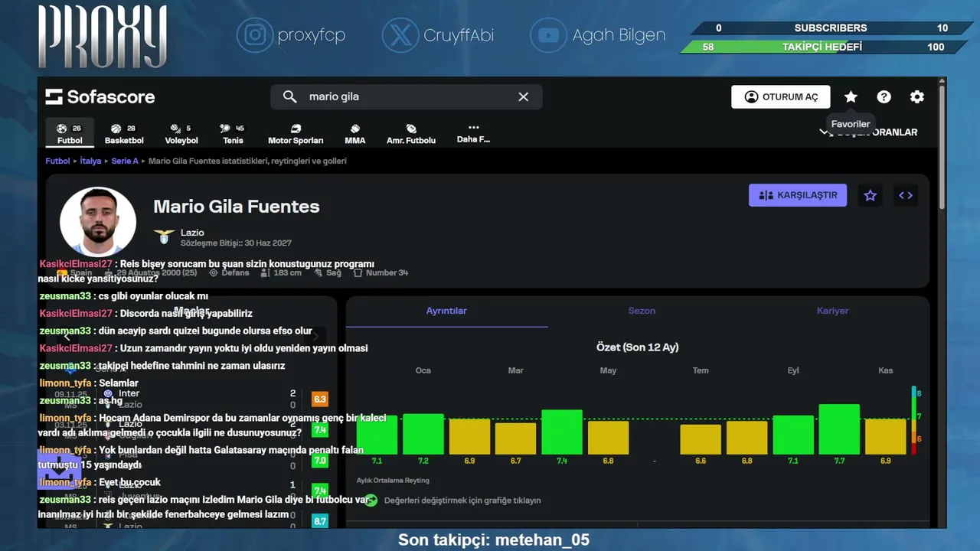
Task: Click the next matches arrow chevron
Action: click(x=315, y=336)
